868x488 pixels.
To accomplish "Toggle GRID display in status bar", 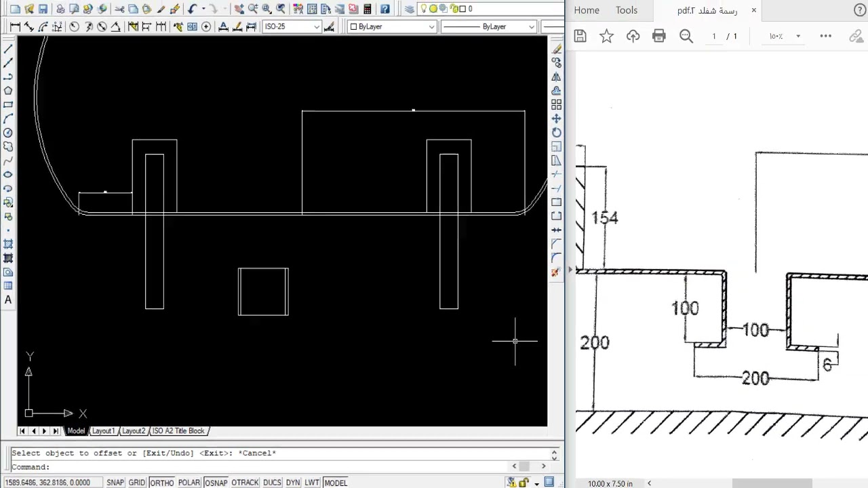I will [x=137, y=483].
